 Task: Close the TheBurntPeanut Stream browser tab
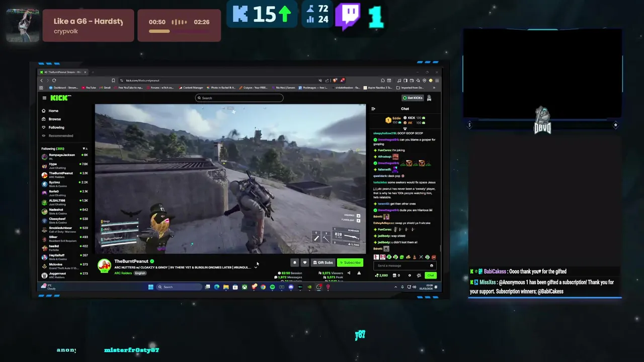(x=85, y=72)
